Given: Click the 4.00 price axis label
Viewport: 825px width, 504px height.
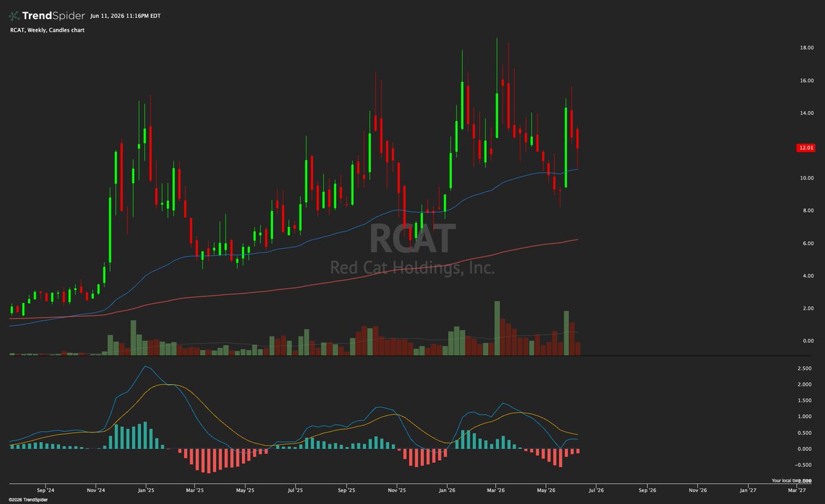Looking at the screenshot, I should pos(808,276).
